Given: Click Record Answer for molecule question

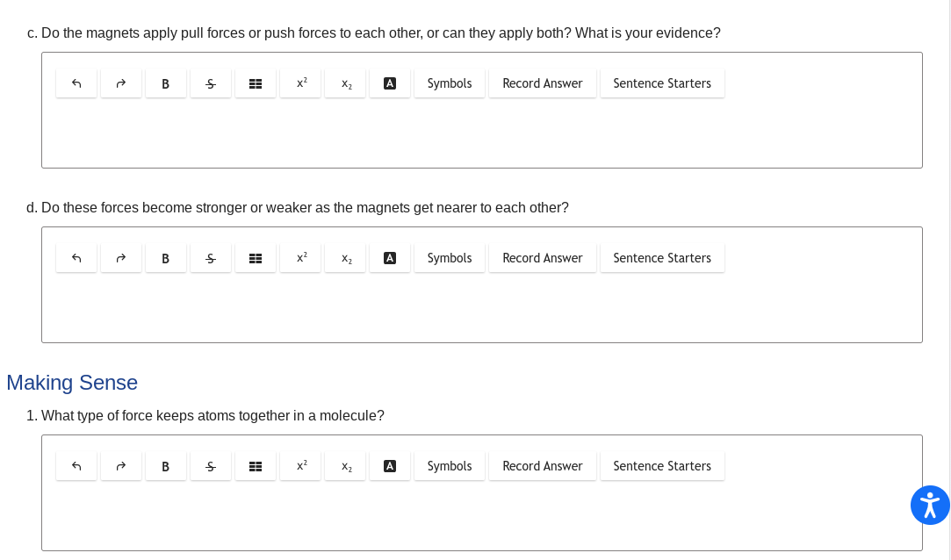Looking at the screenshot, I should pos(543,466).
